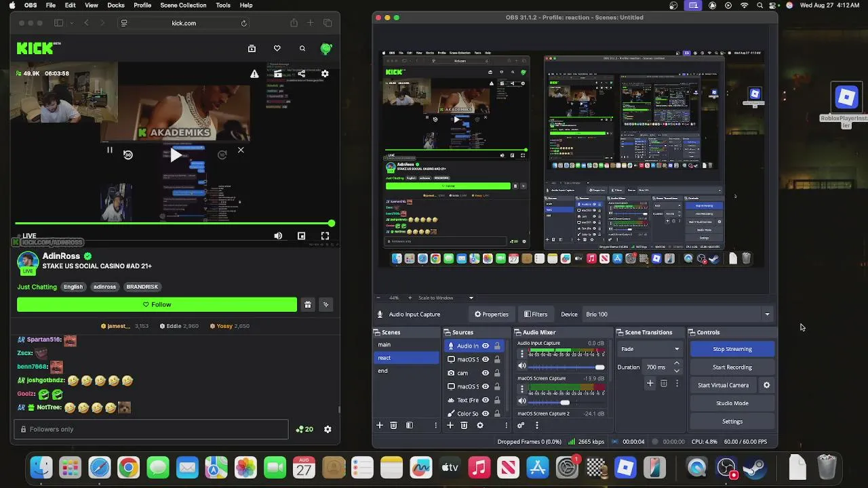Open the Tools menu
Image resolution: width=868 pixels, height=488 pixels.
pyautogui.click(x=223, y=5)
